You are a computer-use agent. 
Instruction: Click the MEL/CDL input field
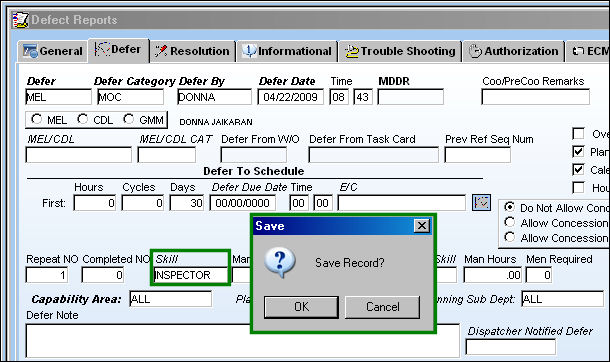tap(79, 155)
